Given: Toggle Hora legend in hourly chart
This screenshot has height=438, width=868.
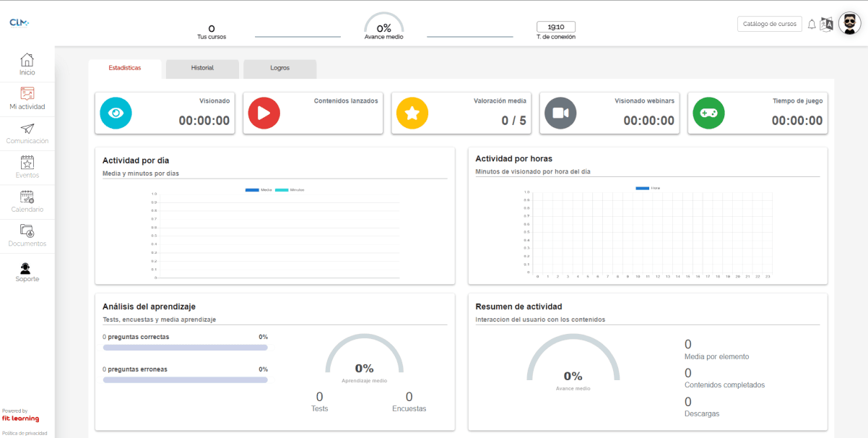Looking at the screenshot, I should (648, 188).
